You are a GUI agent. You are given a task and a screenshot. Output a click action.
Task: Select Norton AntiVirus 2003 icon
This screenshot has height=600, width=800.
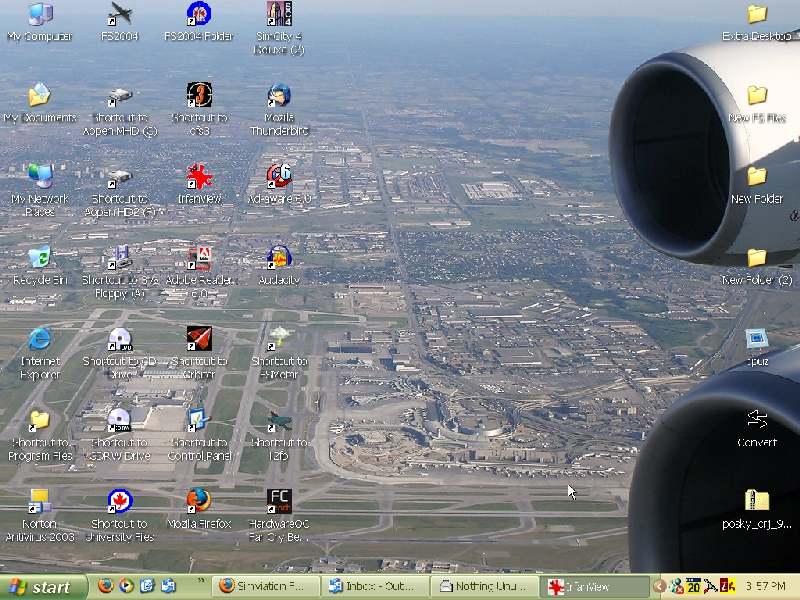[40, 502]
